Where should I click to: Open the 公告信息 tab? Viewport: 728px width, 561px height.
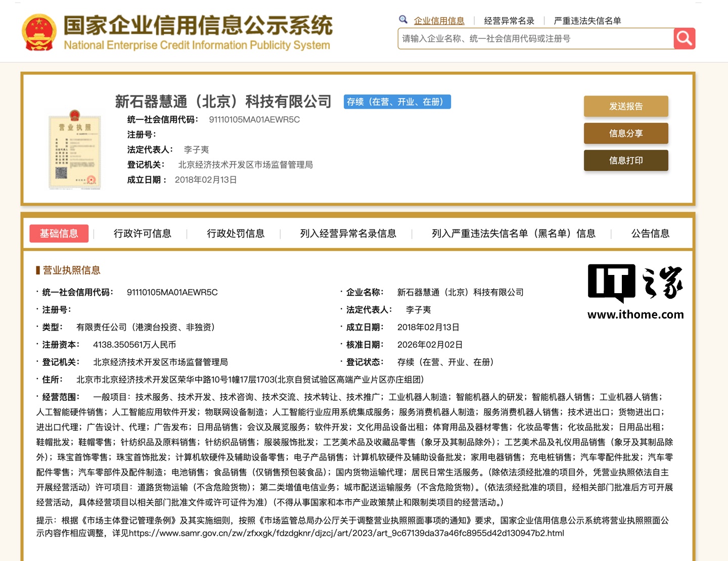click(x=650, y=233)
